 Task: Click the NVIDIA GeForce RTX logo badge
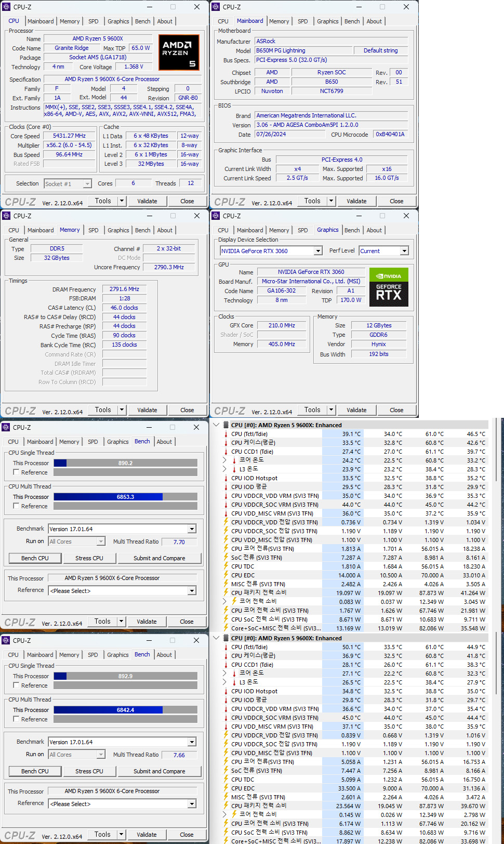click(x=389, y=287)
